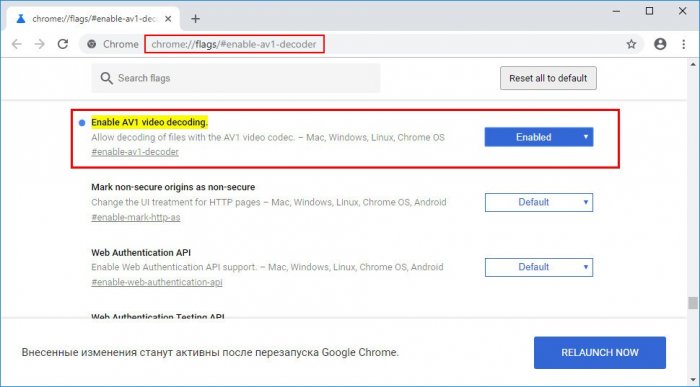Follow the #enable-web-authentication-api link
This screenshot has width=700, height=387.
157,282
